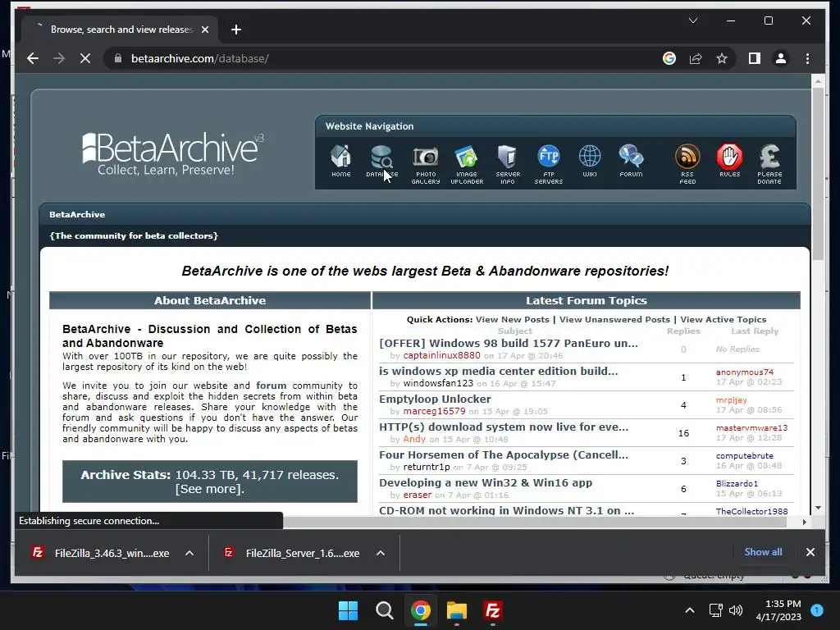Bookmark this page with star icon
This screenshot has height=630, width=840.
[x=722, y=58]
